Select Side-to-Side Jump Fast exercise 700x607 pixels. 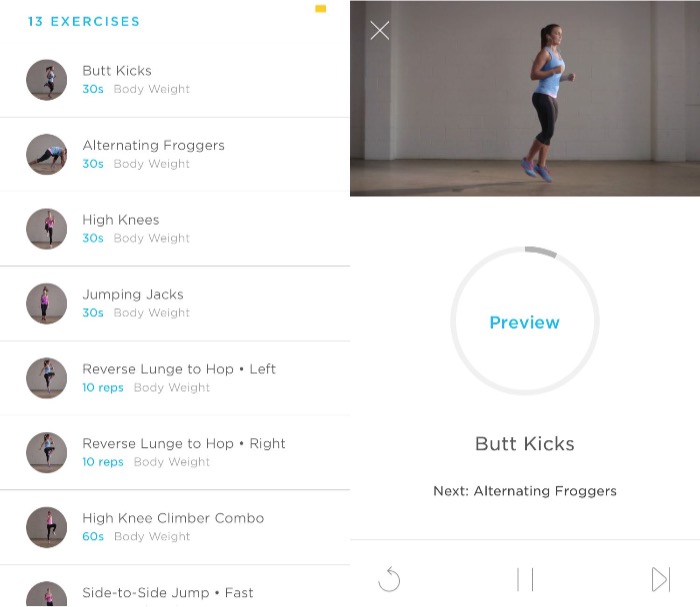(175, 586)
